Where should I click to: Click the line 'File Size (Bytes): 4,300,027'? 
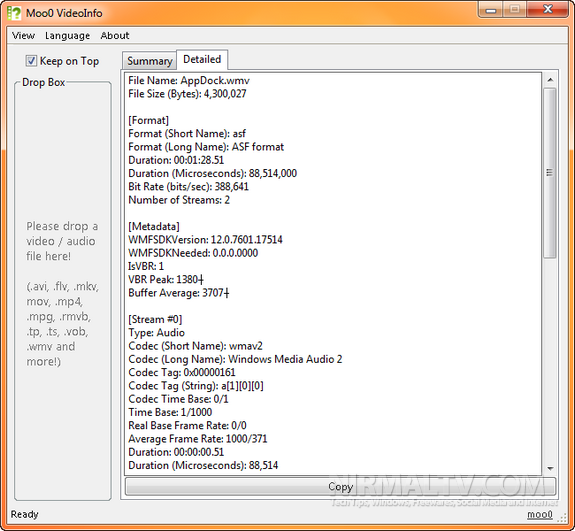coord(187,94)
